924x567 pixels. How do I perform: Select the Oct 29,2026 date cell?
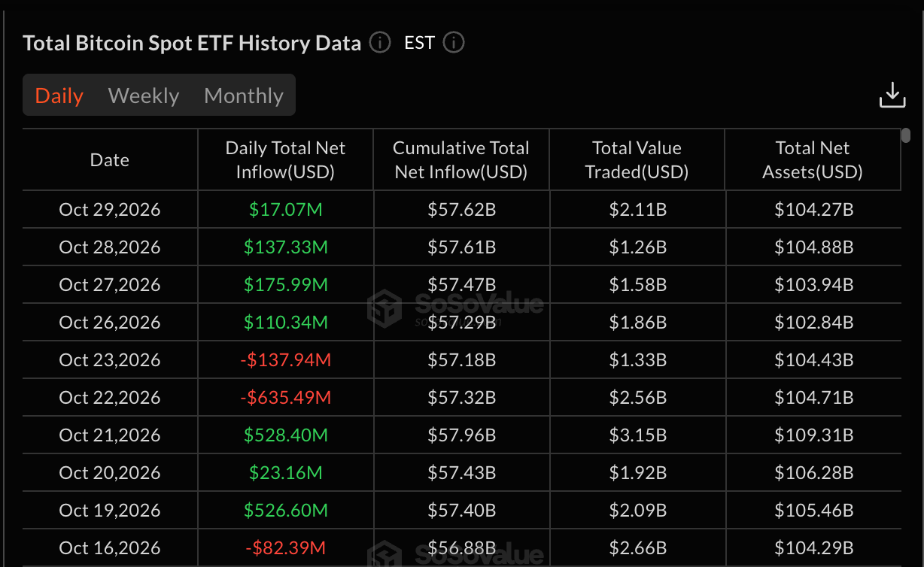tap(110, 209)
